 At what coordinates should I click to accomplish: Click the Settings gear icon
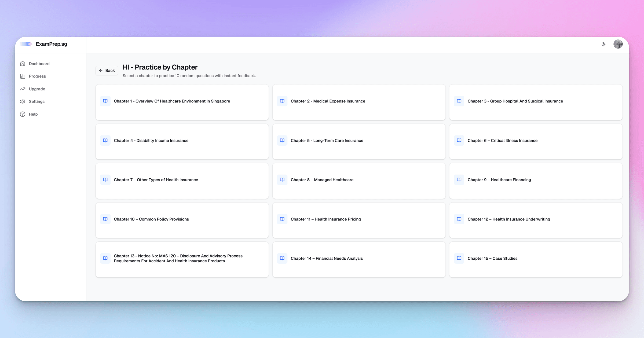pos(23,102)
